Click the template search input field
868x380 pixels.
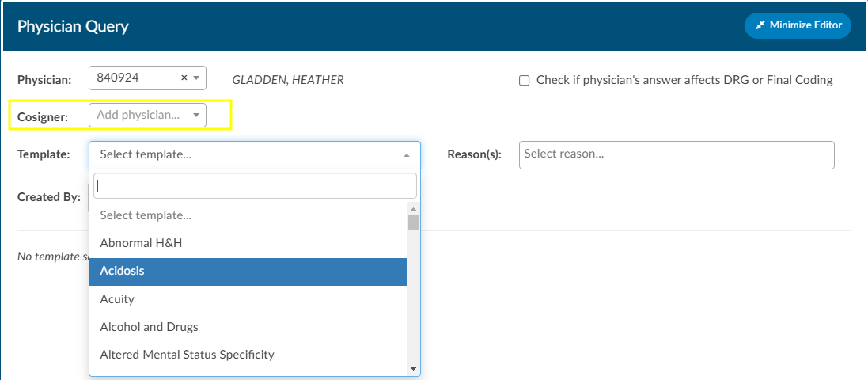[x=255, y=186]
